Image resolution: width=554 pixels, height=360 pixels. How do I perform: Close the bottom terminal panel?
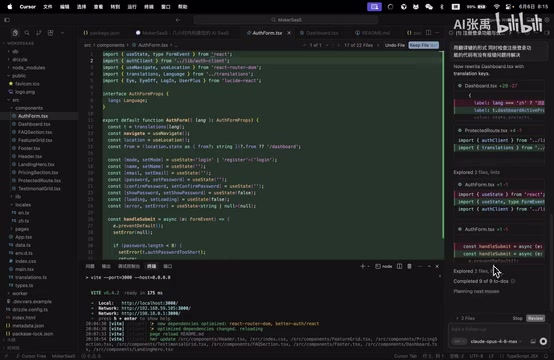click(437, 266)
